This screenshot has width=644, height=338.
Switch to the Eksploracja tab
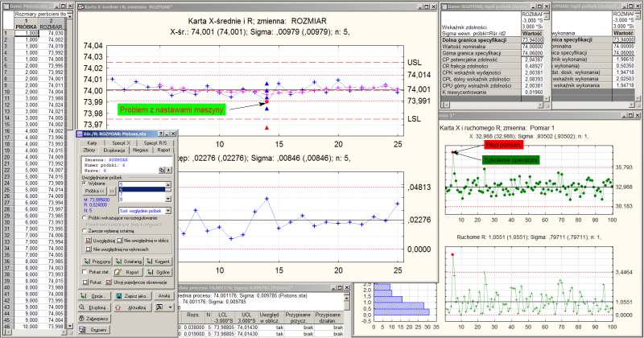[113, 150]
